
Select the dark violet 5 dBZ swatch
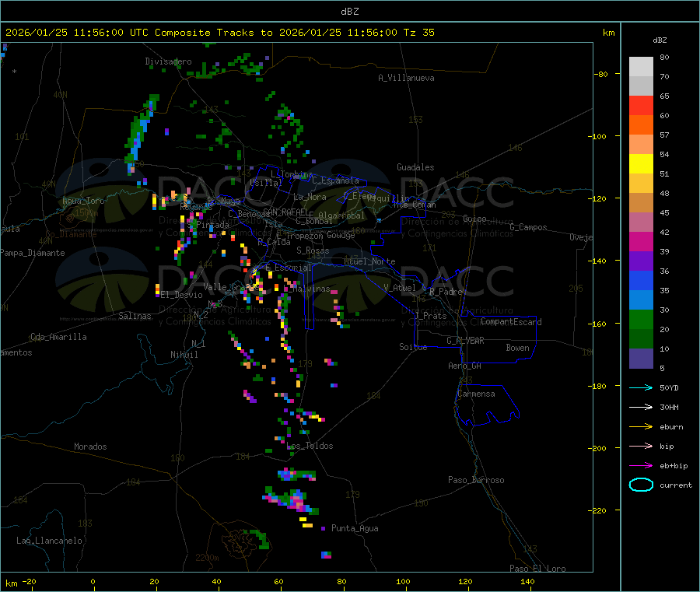(x=641, y=359)
